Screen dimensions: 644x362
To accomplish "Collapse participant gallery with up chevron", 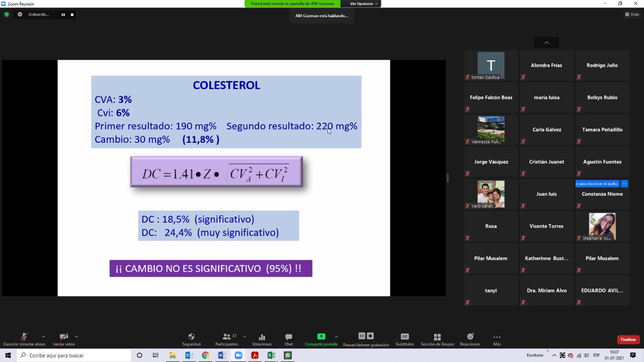I will [546, 43].
